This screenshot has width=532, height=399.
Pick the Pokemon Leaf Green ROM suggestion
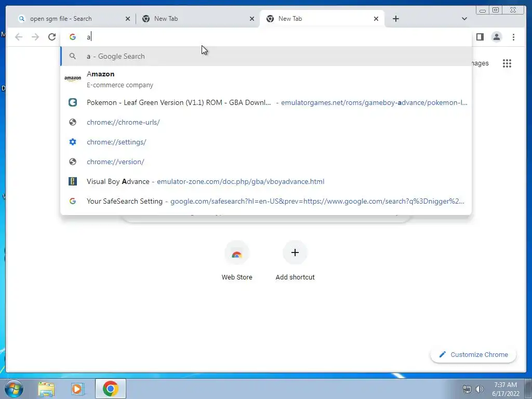[x=266, y=102]
